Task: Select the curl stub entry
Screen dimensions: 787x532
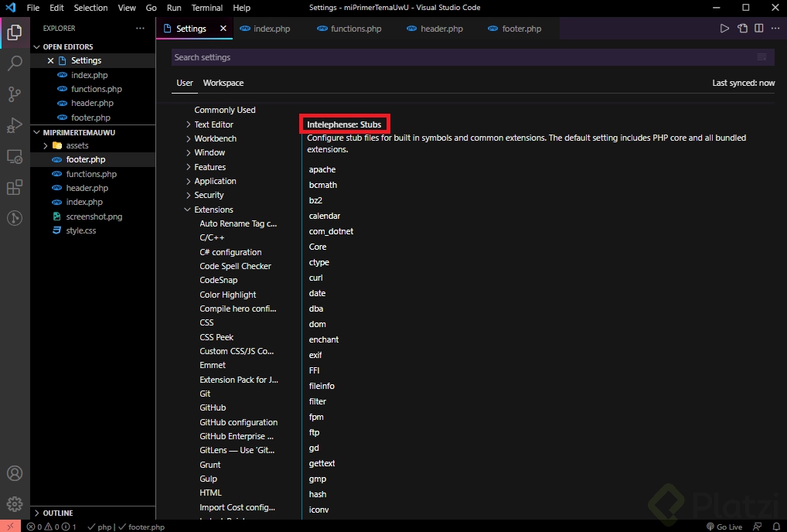Action: [315, 278]
